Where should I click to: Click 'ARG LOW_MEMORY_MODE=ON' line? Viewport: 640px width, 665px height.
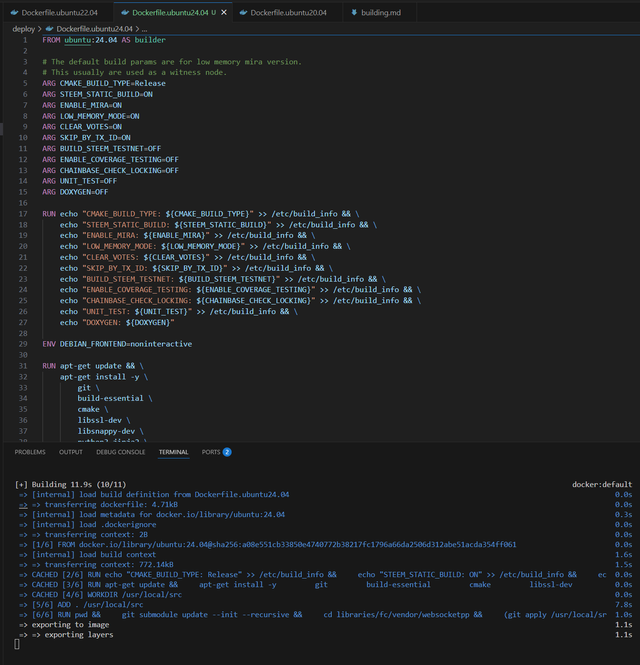[x=91, y=116]
